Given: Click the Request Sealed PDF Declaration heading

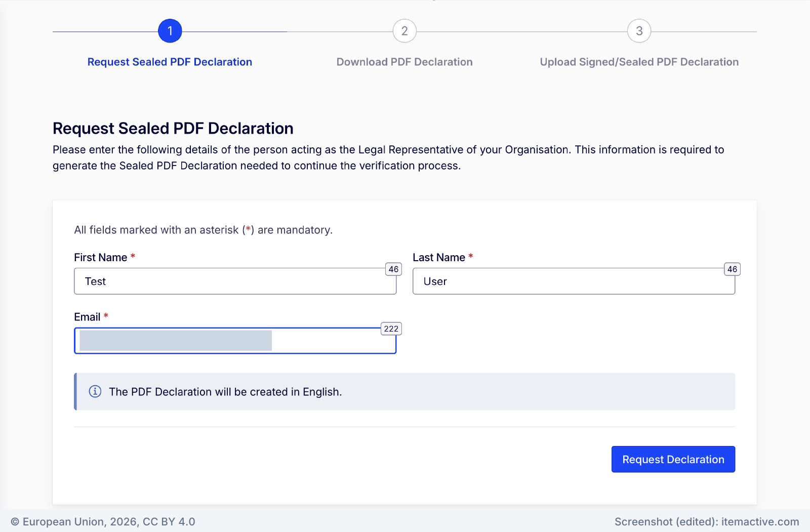Looking at the screenshot, I should click(173, 128).
